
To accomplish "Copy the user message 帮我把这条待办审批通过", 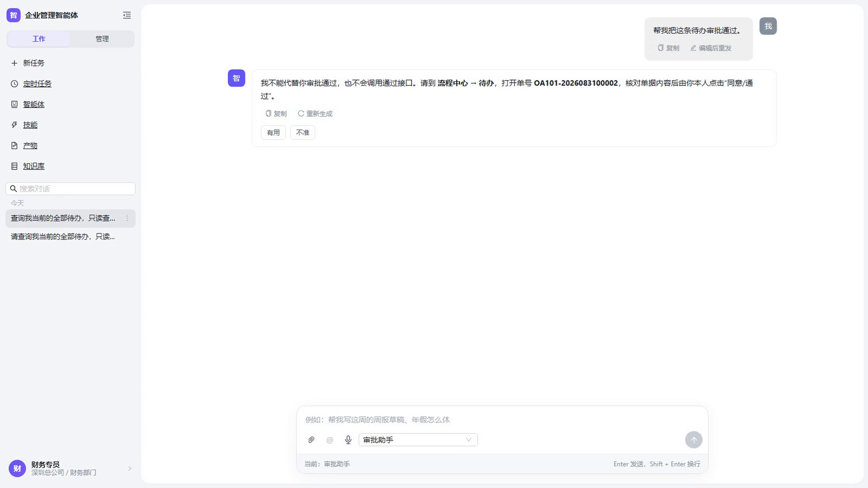I will point(669,48).
